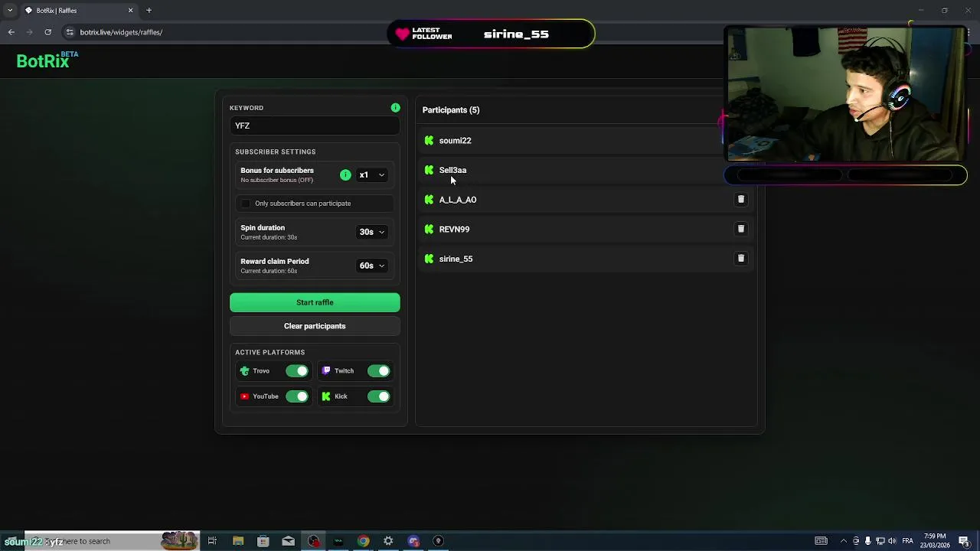
Task: Click the Kick icon beside Sell3aa
Action: click(429, 170)
